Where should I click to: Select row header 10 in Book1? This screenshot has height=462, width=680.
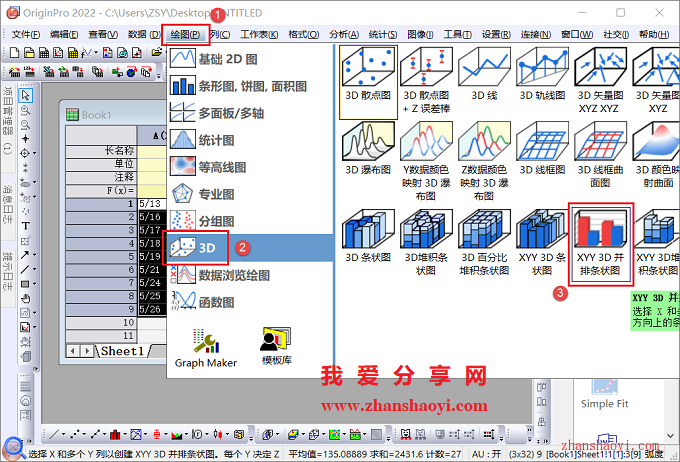click(101, 322)
